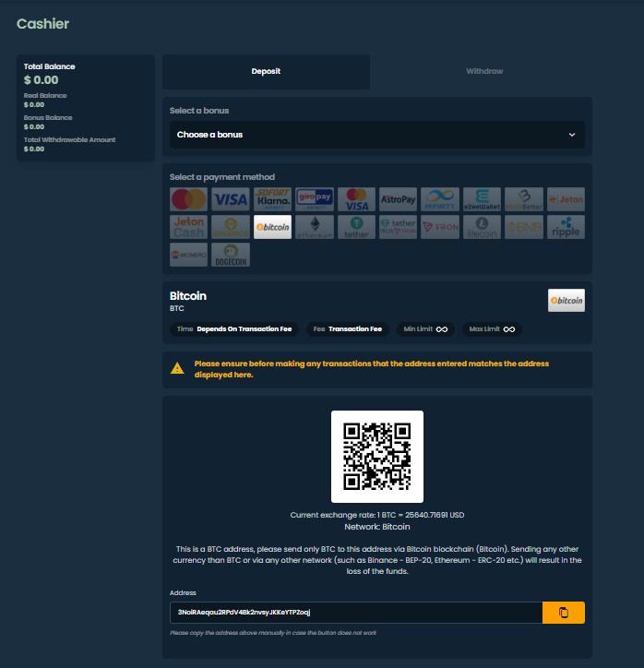Screen dimensions: 644x668
Task: Click the Total Withdrawable Amount label
Action: pos(70,139)
